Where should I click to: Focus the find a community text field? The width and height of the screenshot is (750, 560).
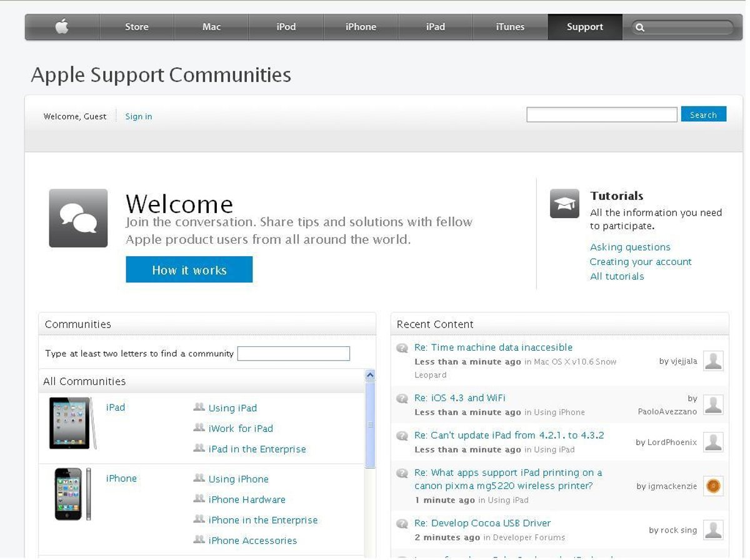pyautogui.click(x=293, y=354)
